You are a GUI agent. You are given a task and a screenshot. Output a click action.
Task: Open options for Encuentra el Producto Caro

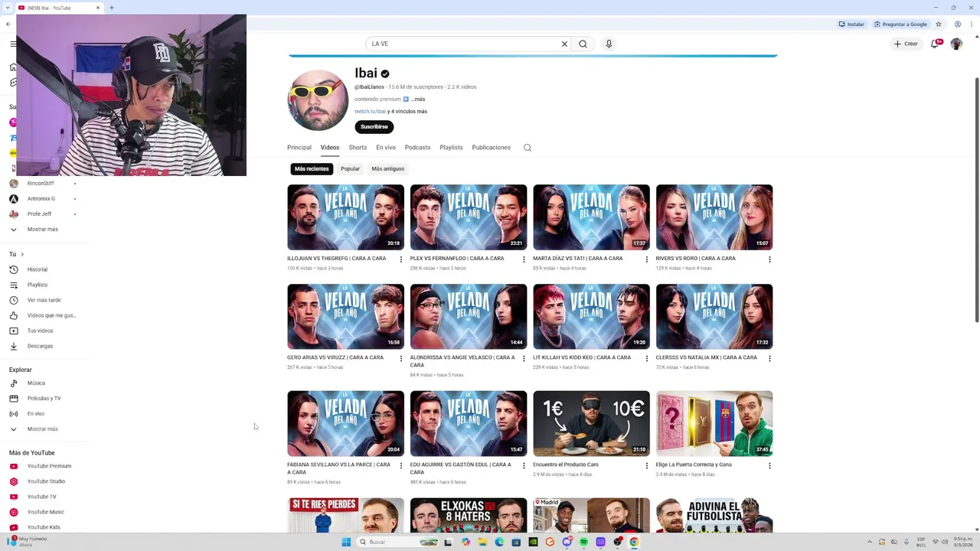click(646, 465)
